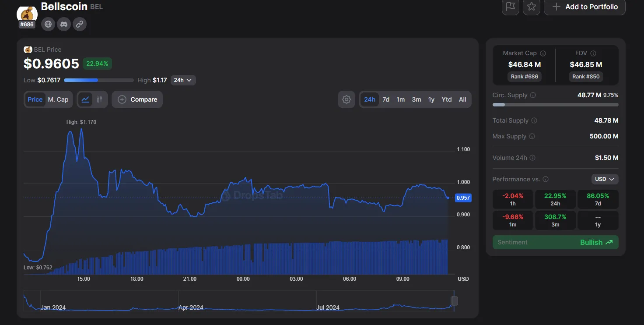
Task: Open the USD currency dropdown
Action: [x=605, y=179]
